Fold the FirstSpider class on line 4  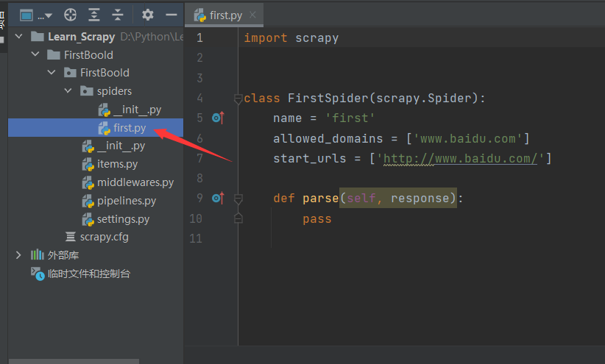pyautogui.click(x=238, y=99)
